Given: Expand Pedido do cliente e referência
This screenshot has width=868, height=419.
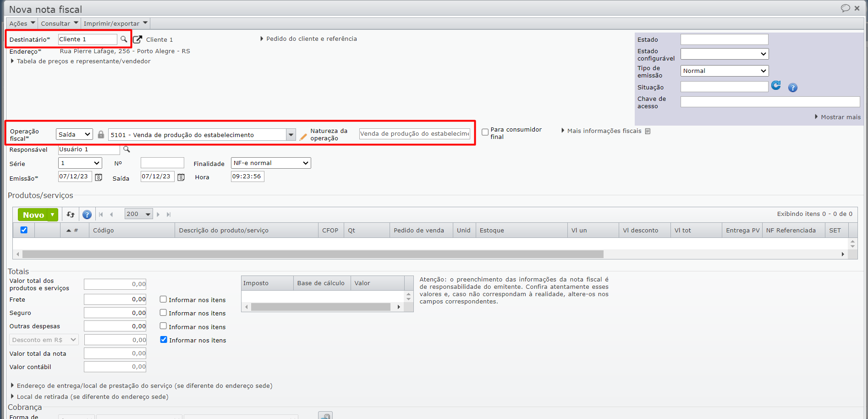Looking at the screenshot, I should click(308, 39).
